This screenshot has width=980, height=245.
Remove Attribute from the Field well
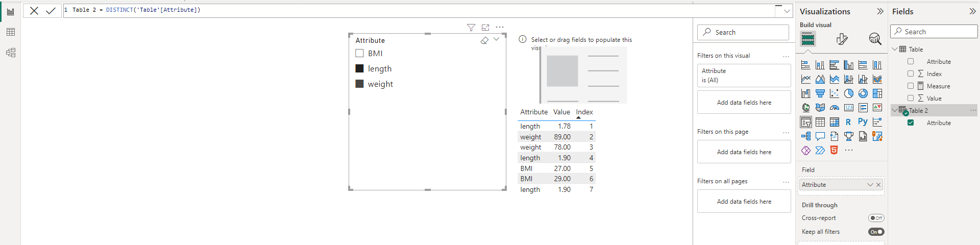(x=878, y=185)
